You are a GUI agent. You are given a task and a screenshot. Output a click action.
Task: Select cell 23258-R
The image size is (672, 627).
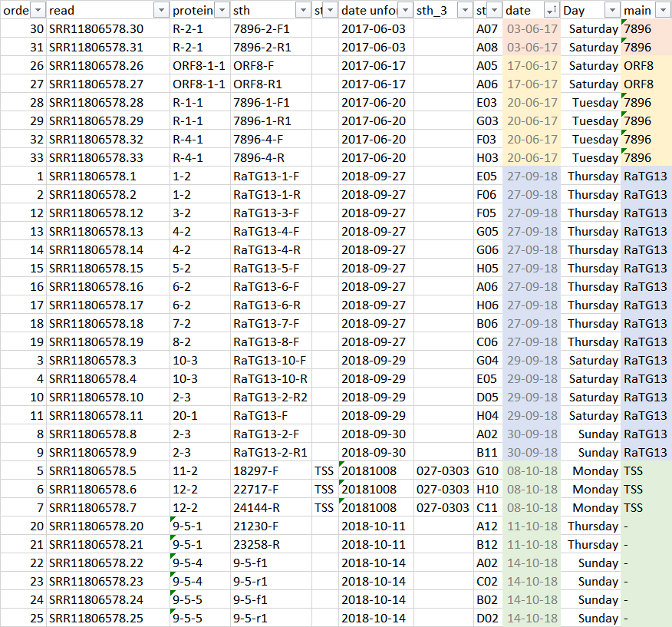pos(271,545)
